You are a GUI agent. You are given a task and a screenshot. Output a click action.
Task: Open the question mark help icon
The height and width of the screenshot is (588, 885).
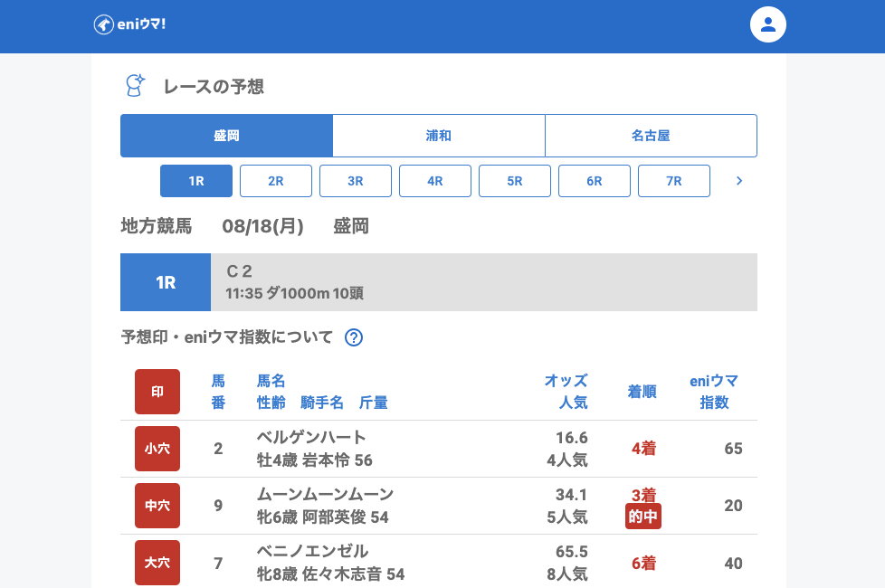pos(354,337)
